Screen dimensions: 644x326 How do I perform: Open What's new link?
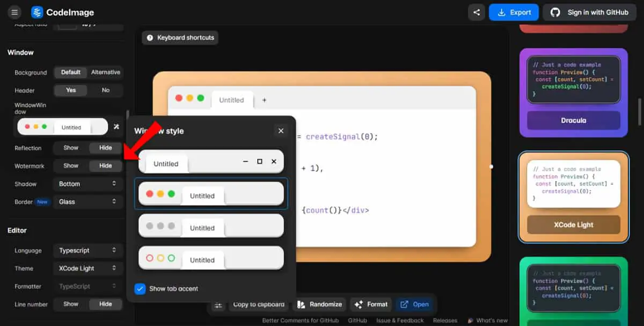click(487, 321)
